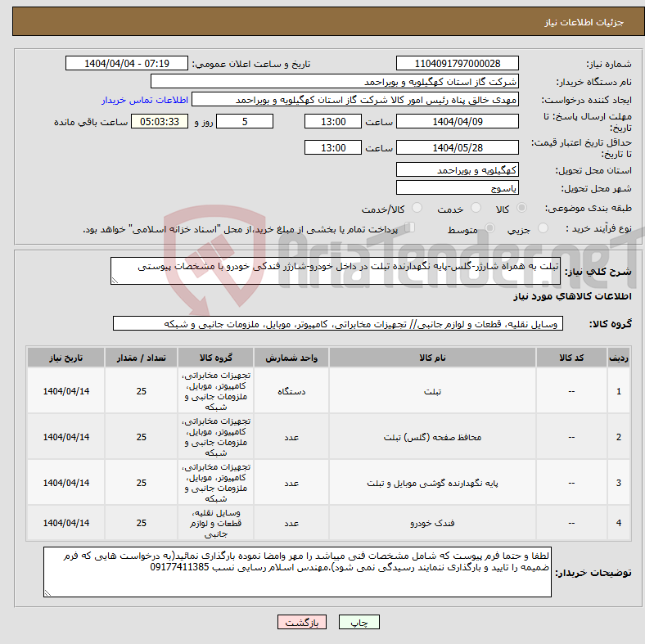Click buyer name field شرکت گاز استان
The image size is (645, 644).
click(335, 82)
